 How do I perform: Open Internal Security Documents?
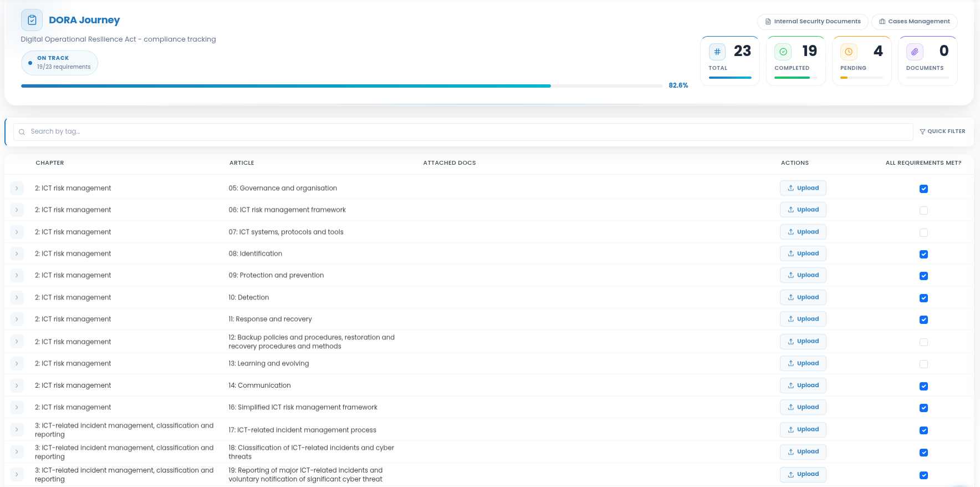pyautogui.click(x=813, y=22)
